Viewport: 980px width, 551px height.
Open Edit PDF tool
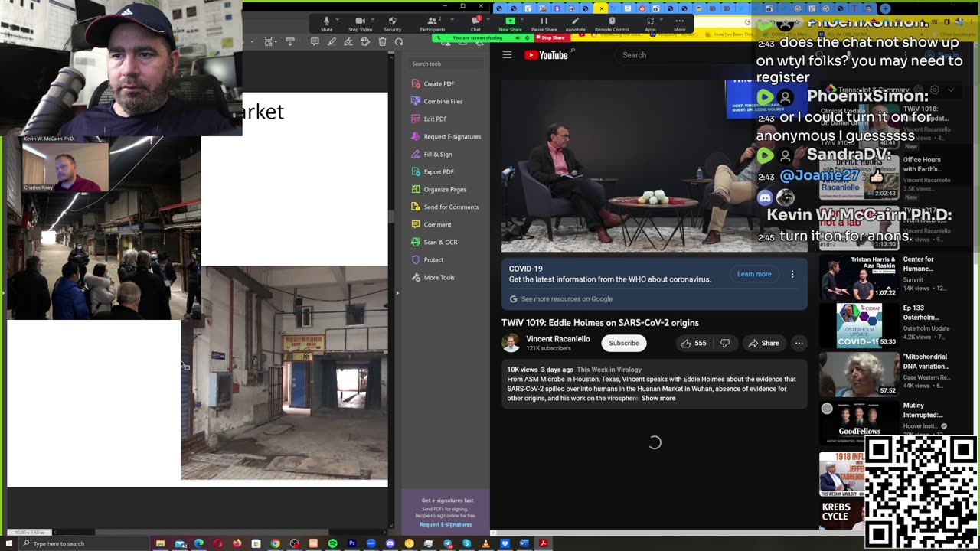[x=429, y=119]
